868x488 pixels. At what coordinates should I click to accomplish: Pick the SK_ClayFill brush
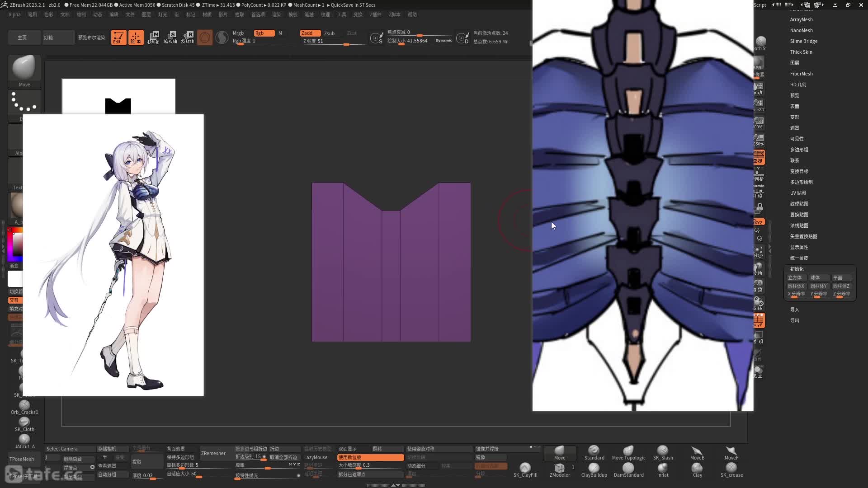point(525,470)
